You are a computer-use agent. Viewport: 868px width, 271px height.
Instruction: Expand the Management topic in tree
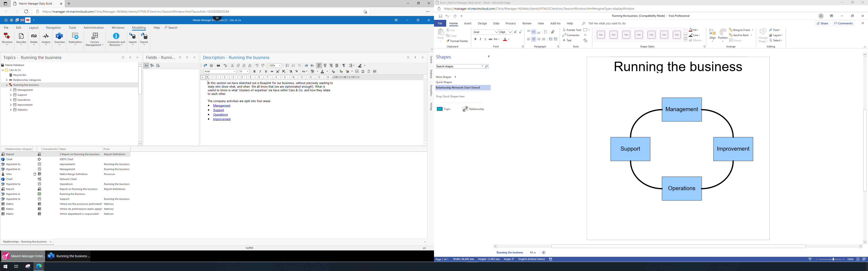coord(11,90)
